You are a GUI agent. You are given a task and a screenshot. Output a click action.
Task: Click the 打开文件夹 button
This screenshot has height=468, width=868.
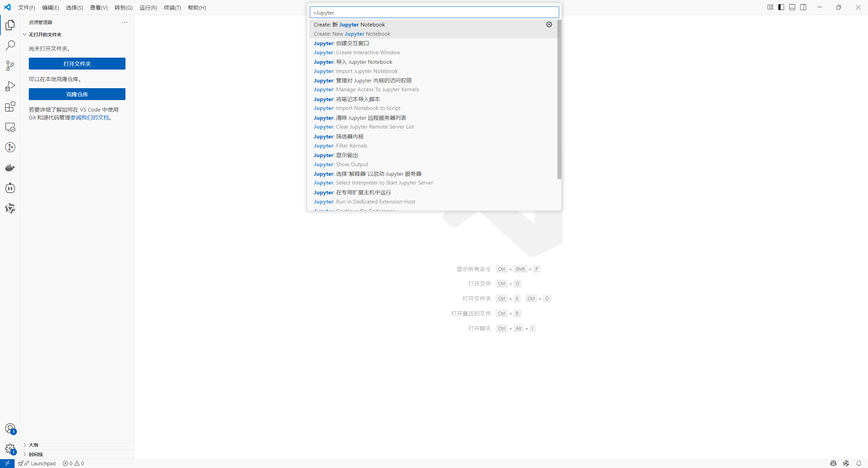[x=77, y=64]
